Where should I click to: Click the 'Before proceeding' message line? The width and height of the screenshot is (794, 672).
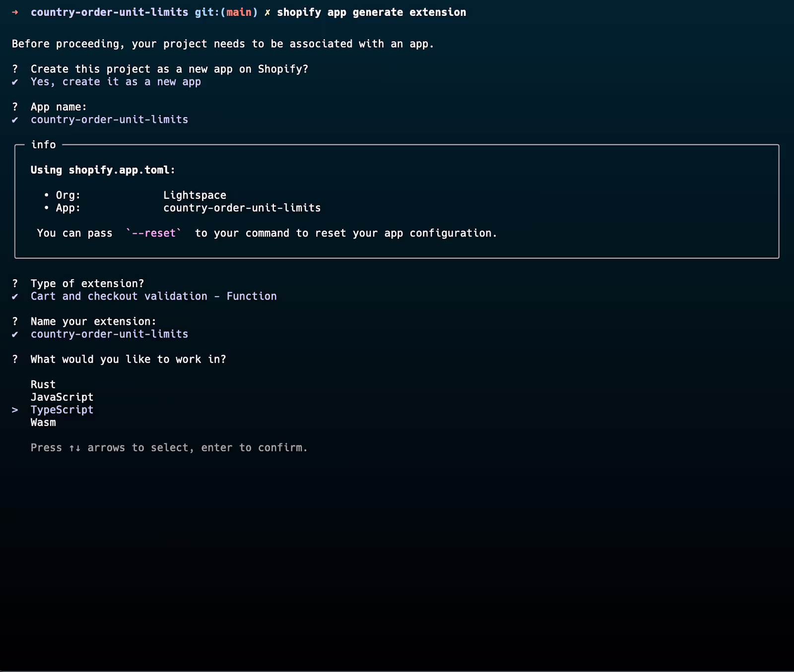[223, 44]
